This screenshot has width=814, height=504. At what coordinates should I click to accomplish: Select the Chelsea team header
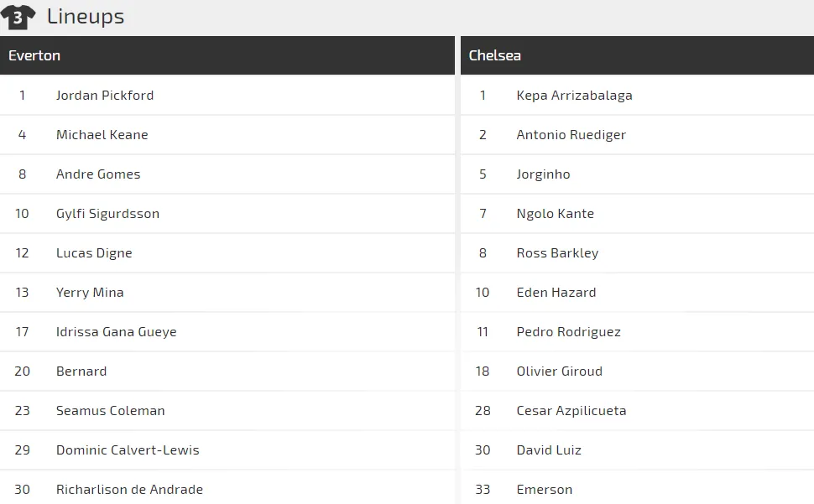495,55
